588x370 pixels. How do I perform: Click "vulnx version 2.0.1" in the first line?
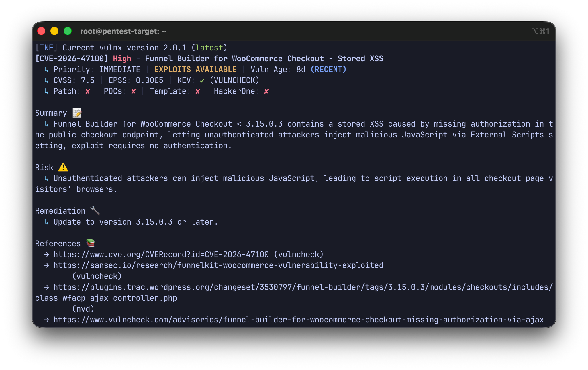[143, 48]
